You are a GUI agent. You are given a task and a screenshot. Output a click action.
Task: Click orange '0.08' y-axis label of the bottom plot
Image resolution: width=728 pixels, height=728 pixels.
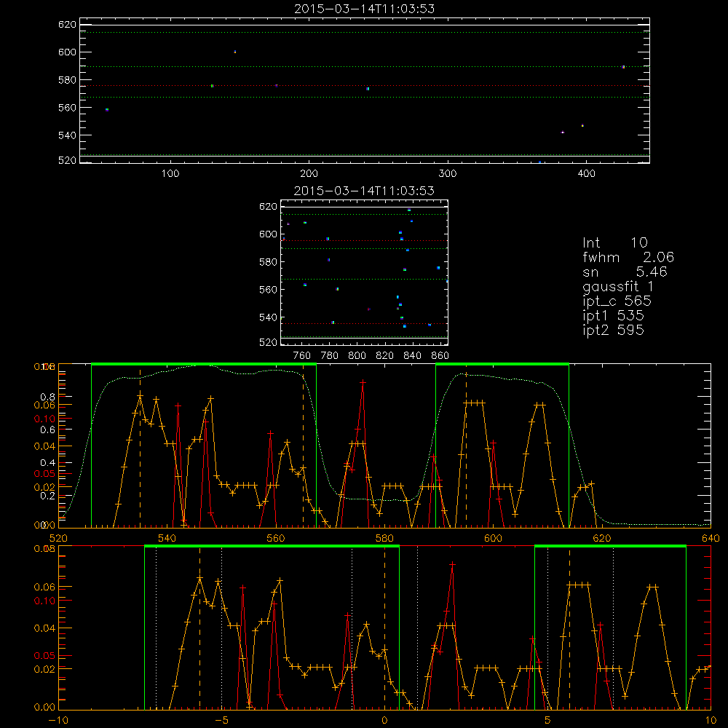[x=44, y=548]
